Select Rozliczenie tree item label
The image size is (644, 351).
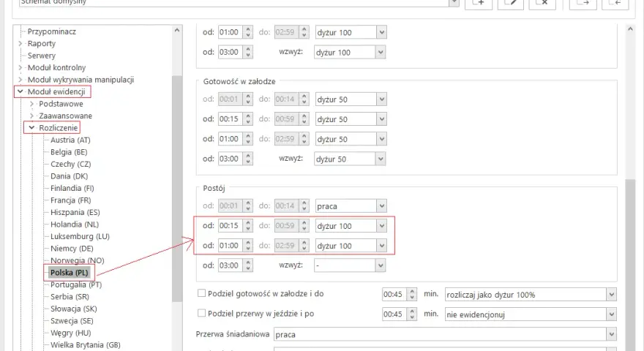coord(59,128)
